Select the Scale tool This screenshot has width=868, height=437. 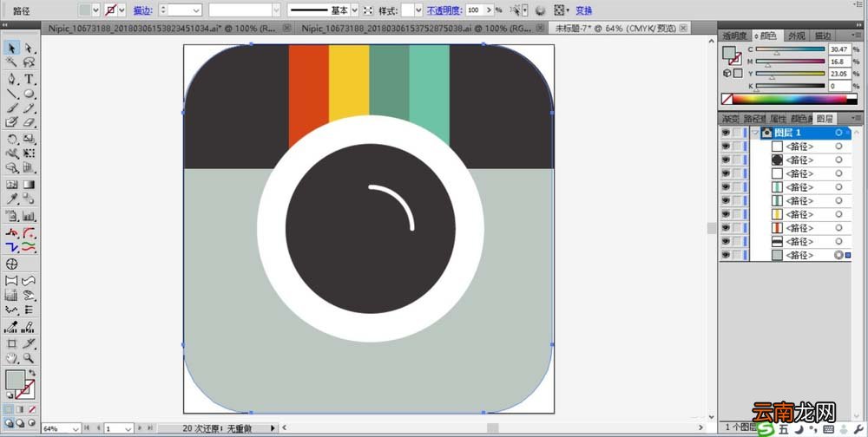(x=29, y=140)
